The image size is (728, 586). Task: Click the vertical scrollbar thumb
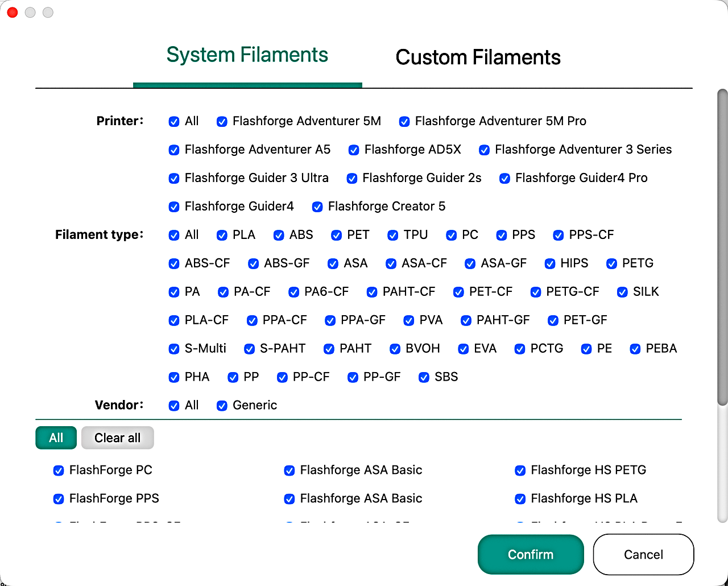tap(722, 247)
